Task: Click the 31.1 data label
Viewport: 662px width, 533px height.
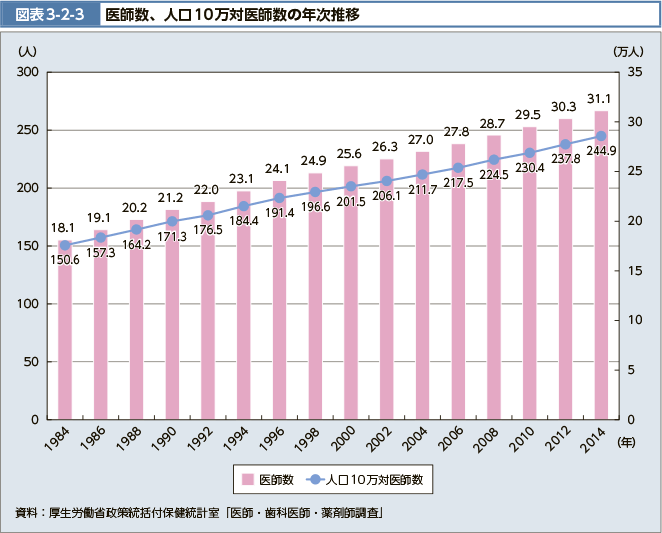Action: click(600, 99)
